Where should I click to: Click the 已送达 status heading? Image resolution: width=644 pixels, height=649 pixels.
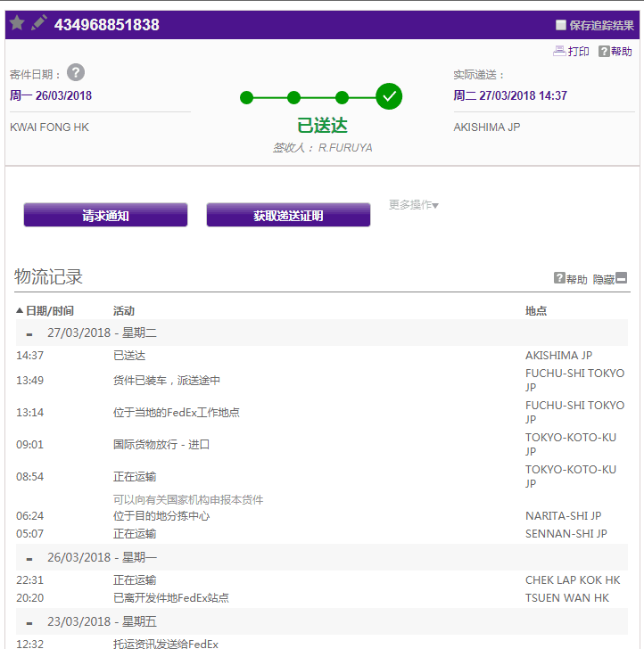click(x=322, y=126)
